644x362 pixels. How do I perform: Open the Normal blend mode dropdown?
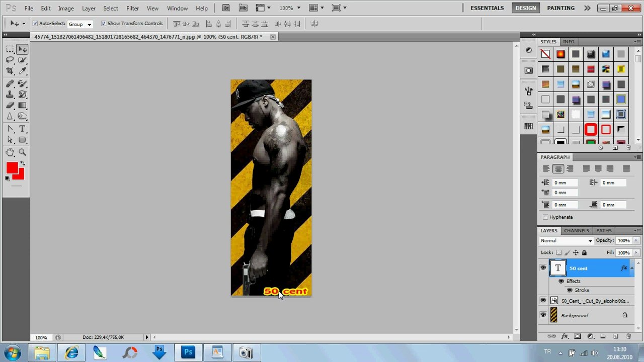(567, 241)
